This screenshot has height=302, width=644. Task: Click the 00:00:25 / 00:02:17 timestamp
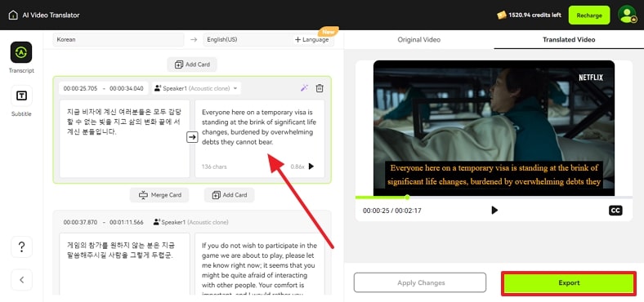391,211
